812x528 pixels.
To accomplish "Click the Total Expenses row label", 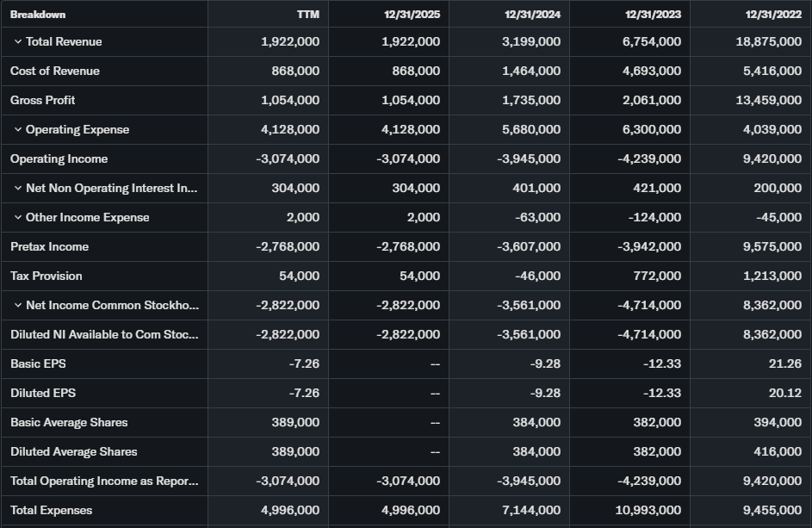I will click(51, 511).
